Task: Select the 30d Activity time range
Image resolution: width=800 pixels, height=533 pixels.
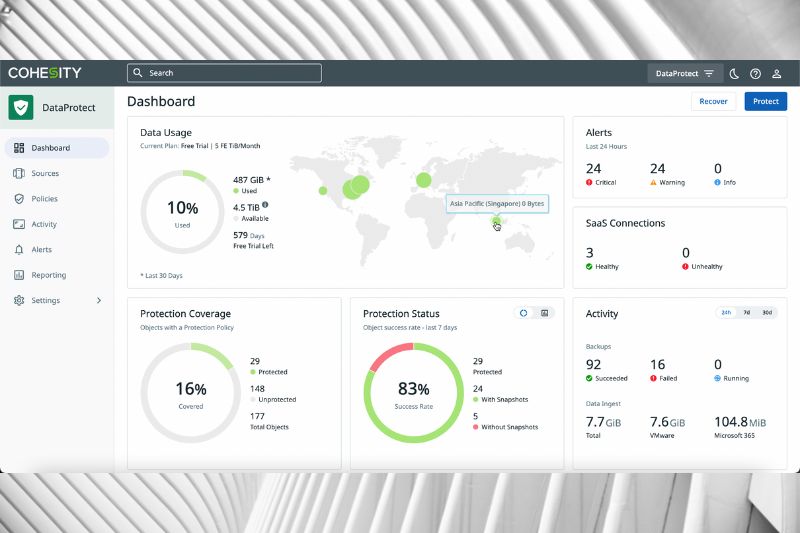Action: [767, 313]
